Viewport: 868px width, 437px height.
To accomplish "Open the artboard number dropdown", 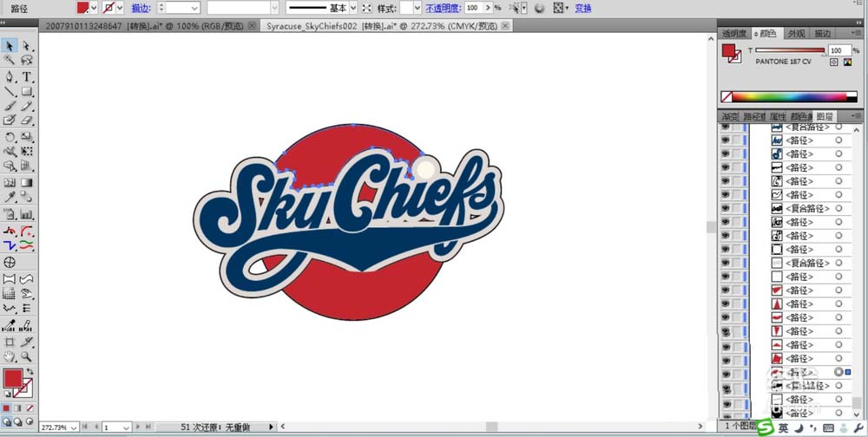I will pos(126,427).
